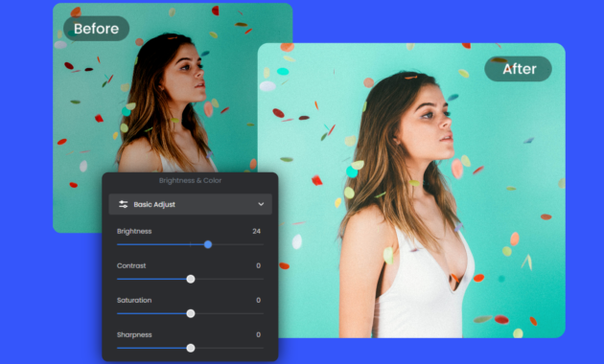Click the Saturation slider handle

pyautogui.click(x=191, y=313)
